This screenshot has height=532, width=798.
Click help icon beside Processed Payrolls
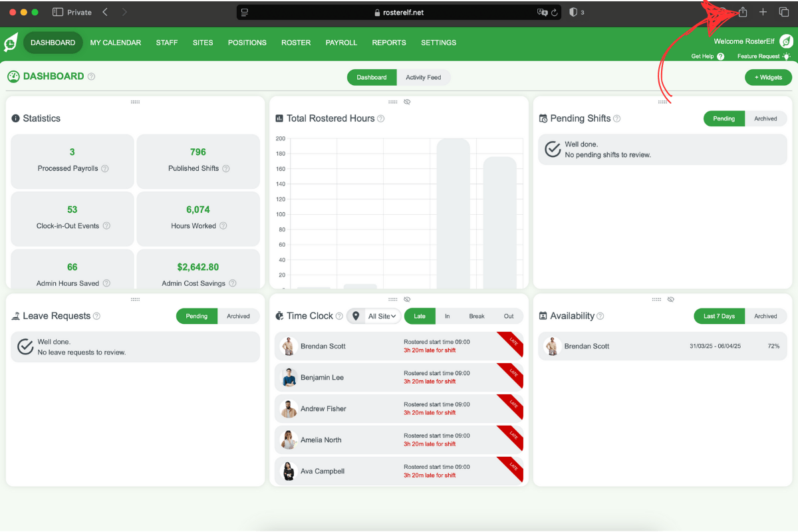[x=105, y=169]
